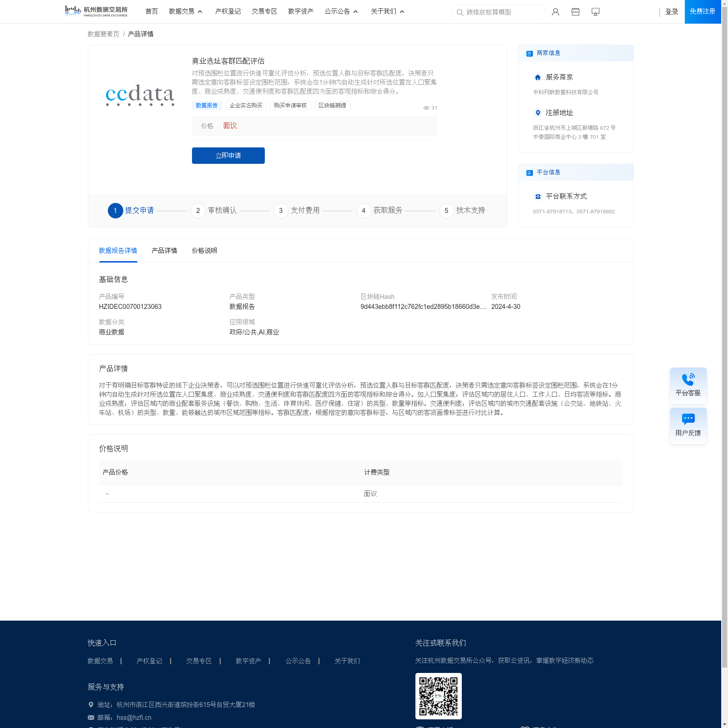Click the 企业实名购买 tag
Screen dimensions: 728x728
[246, 106]
